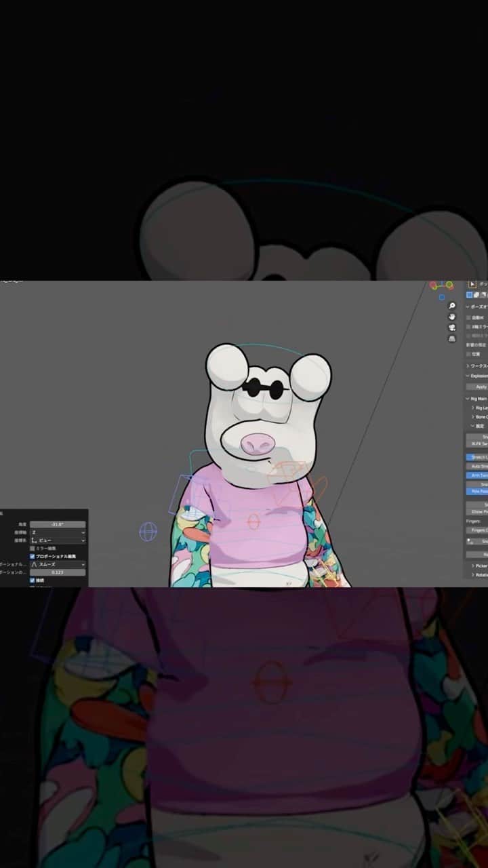Click the blue selection mode icon in sidebar
The height and width of the screenshot is (868, 488).
click(x=470, y=295)
